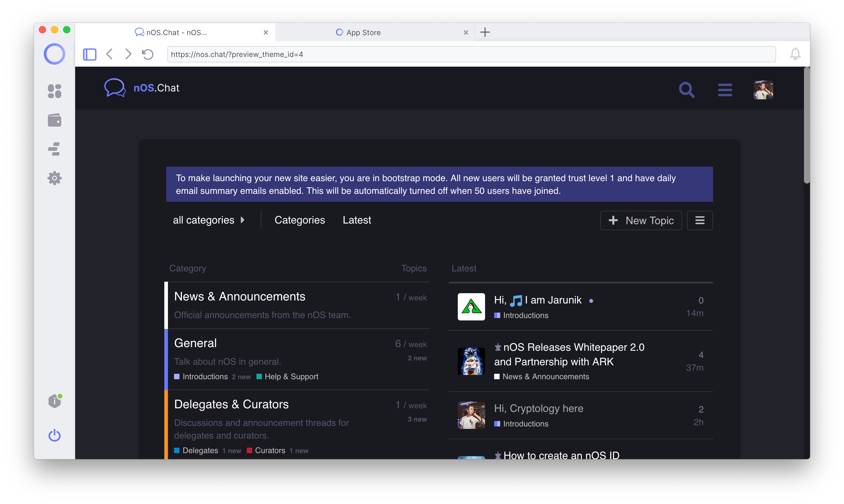Image resolution: width=844 pixels, height=504 pixels.
Task: Switch to the Categories view
Action: (300, 220)
